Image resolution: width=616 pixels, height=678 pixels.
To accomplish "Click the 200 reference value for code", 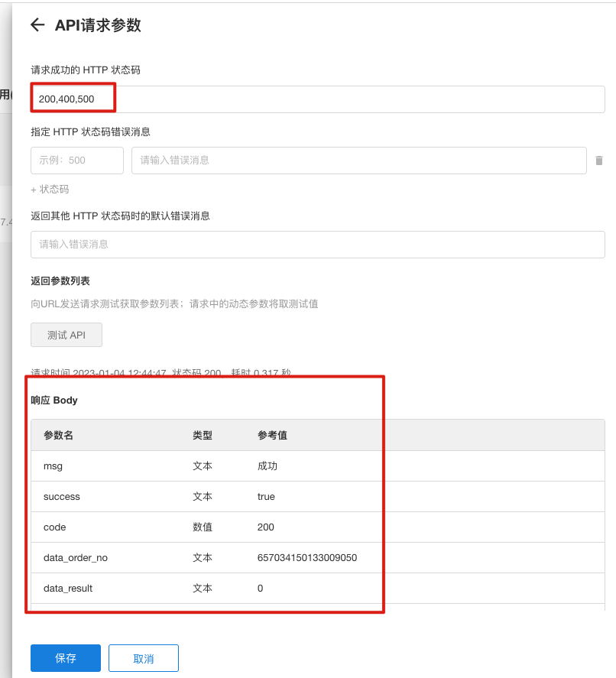I will (x=266, y=527).
